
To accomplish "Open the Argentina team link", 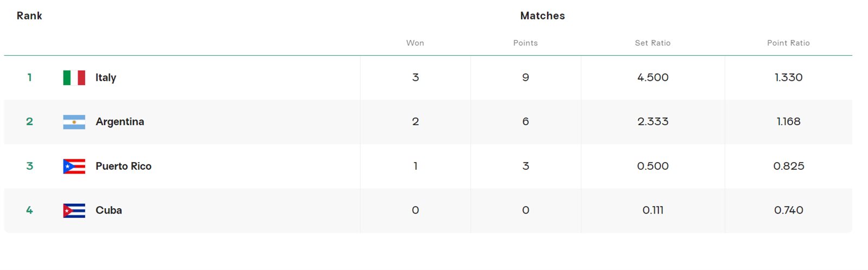I will (120, 122).
